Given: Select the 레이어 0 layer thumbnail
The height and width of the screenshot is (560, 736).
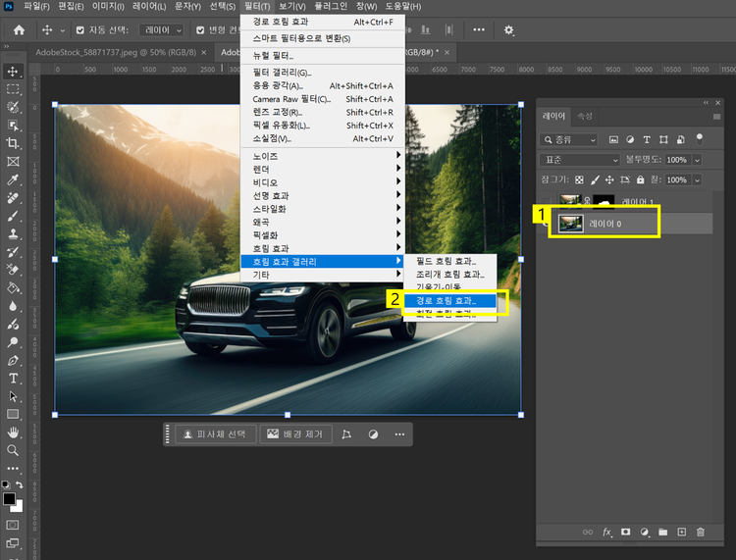Looking at the screenshot, I should click(x=571, y=224).
